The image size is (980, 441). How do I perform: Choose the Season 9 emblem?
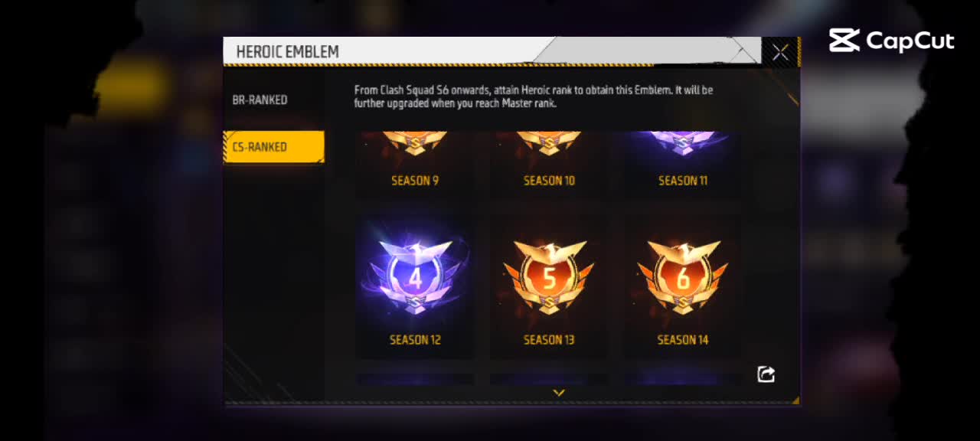click(415, 142)
